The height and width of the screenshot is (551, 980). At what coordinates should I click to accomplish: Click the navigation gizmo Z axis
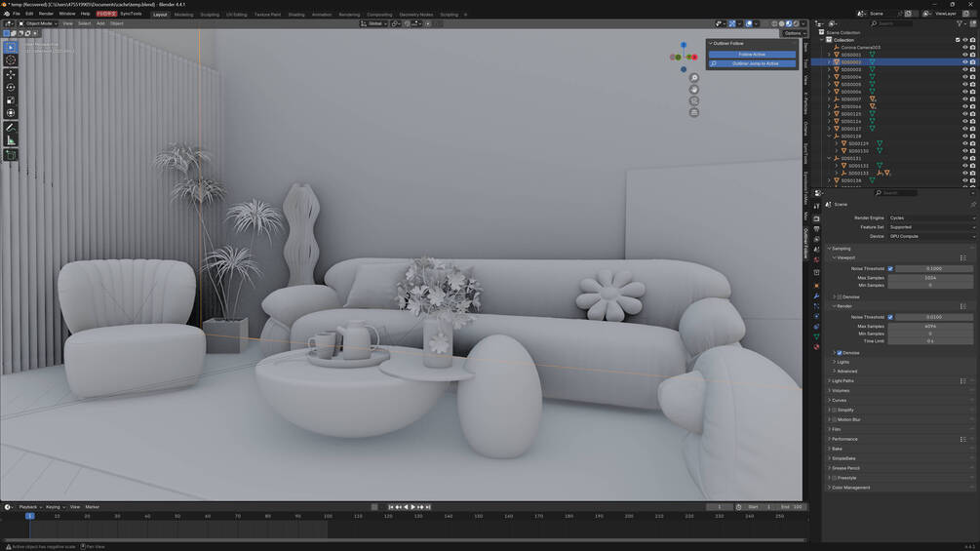point(684,45)
